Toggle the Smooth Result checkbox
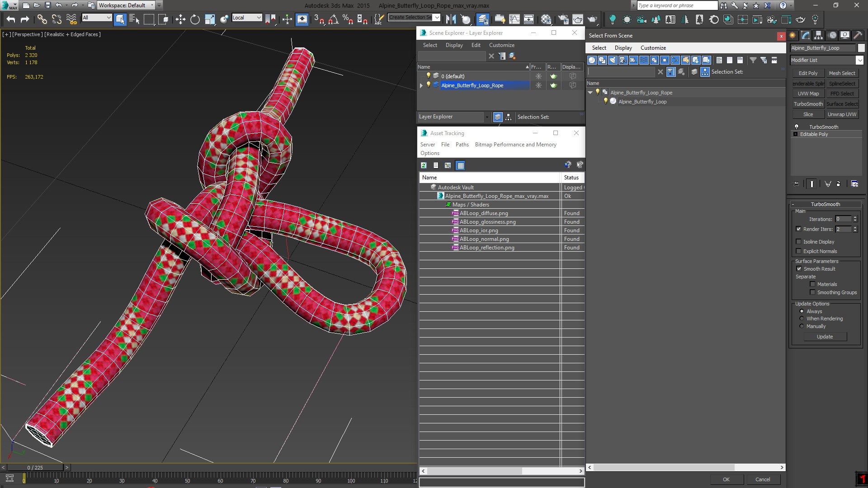This screenshot has height=488, width=868. pyautogui.click(x=799, y=269)
